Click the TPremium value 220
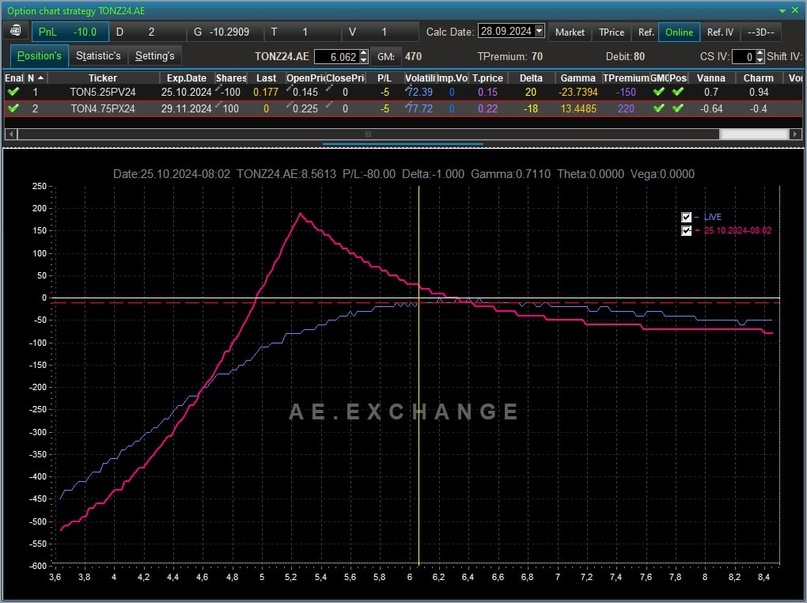 (x=626, y=109)
